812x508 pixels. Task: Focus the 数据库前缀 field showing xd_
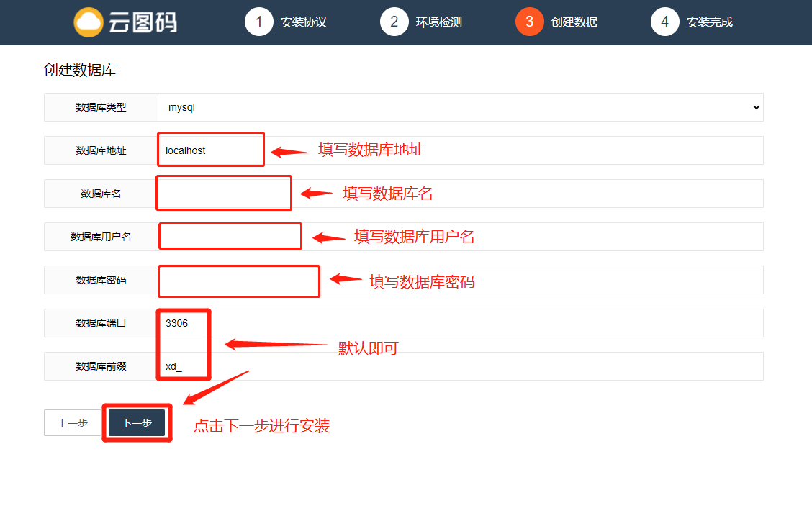tap(461, 366)
